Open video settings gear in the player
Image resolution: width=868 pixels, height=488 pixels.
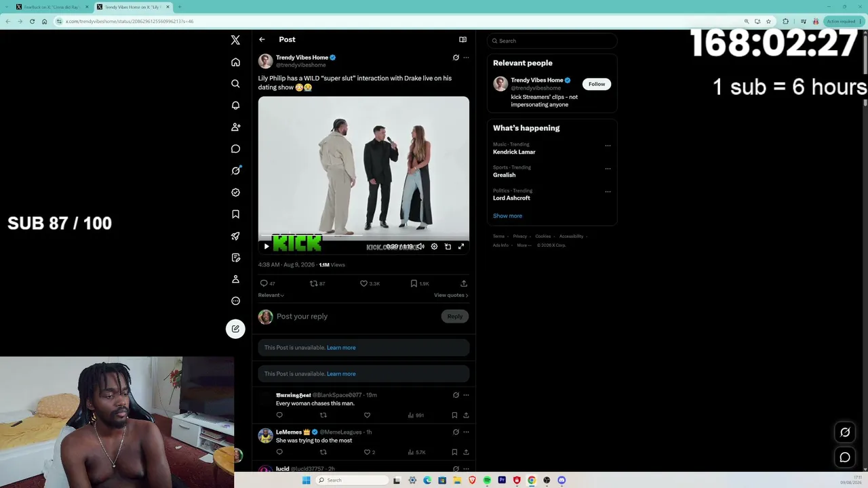tap(434, 247)
